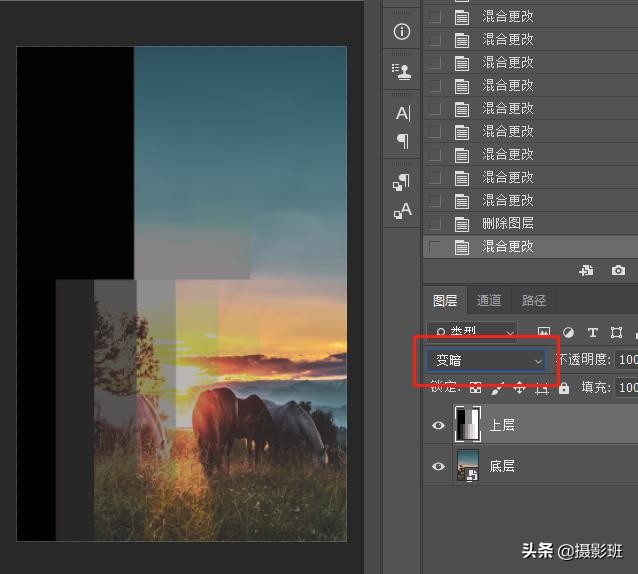This screenshot has height=574, width=638.
Task: Set history brush source on highlighted 混合更改 row
Action: click(x=435, y=247)
